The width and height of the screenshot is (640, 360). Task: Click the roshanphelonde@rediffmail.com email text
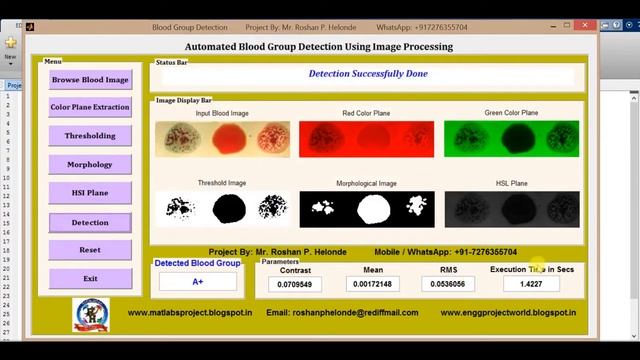coord(355,313)
